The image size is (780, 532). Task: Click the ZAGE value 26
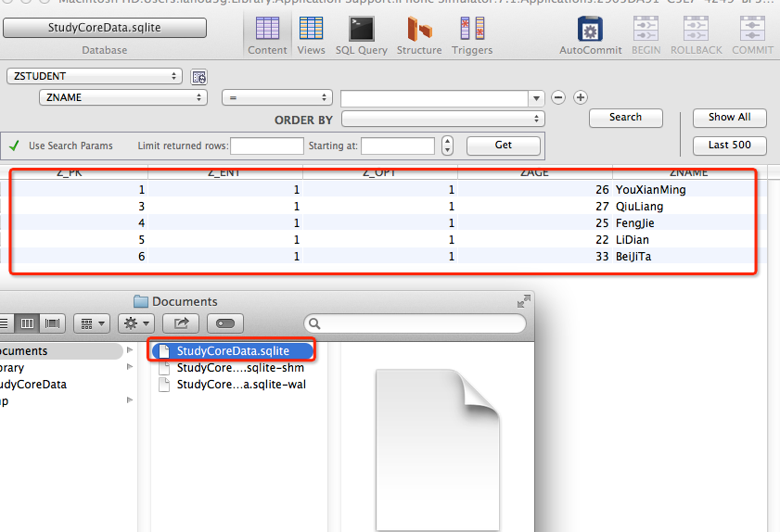click(x=602, y=189)
